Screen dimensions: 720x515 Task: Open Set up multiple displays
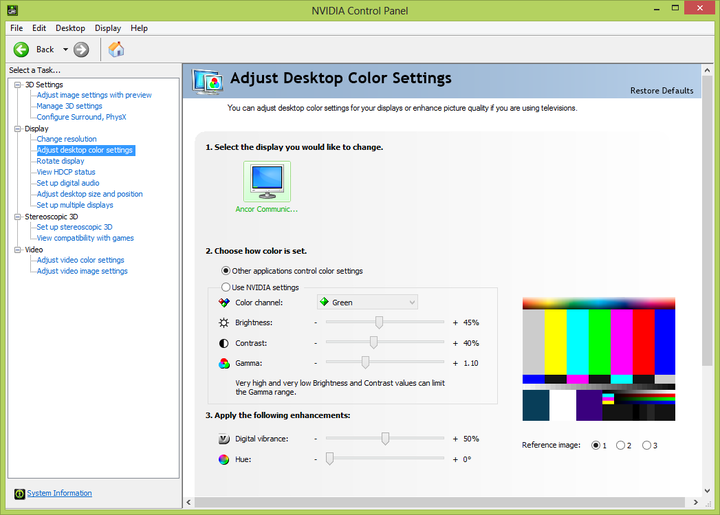point(75,205)
